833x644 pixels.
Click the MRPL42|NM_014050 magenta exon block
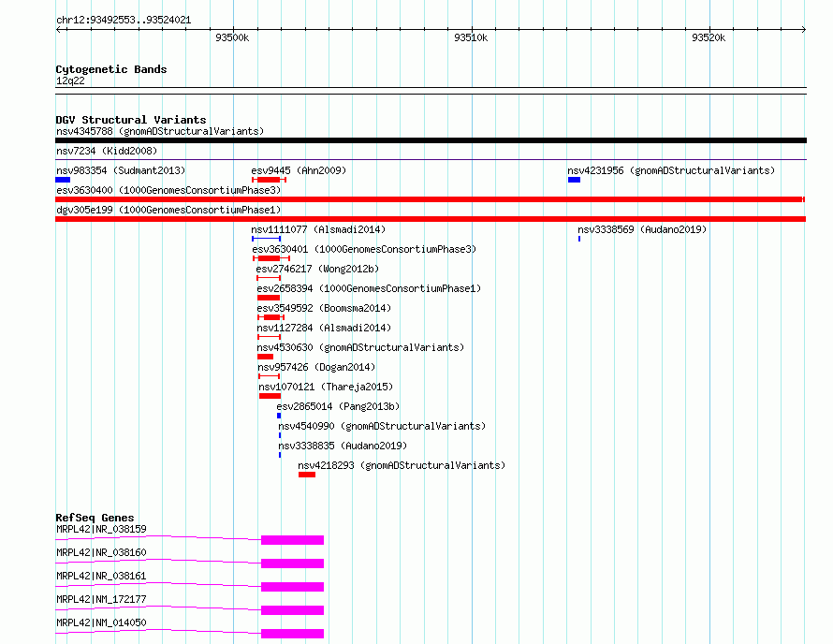tap(292, 634)
